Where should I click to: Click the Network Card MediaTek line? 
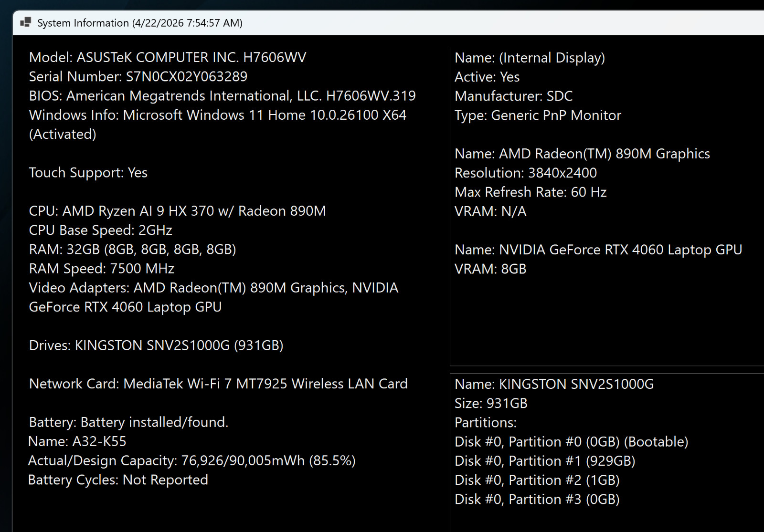tap(218, 384)
